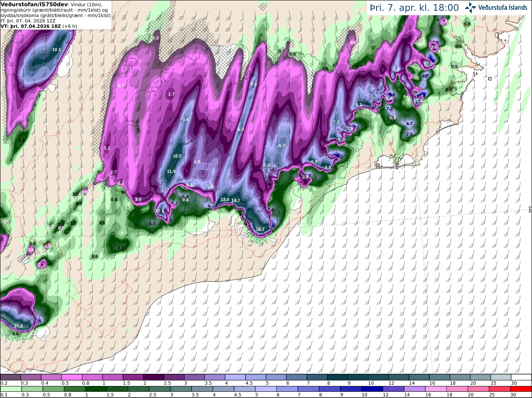532x398 pixels.
Task: Click the 16.7 precipitation value on the map
Action: (x=260, y=229)
